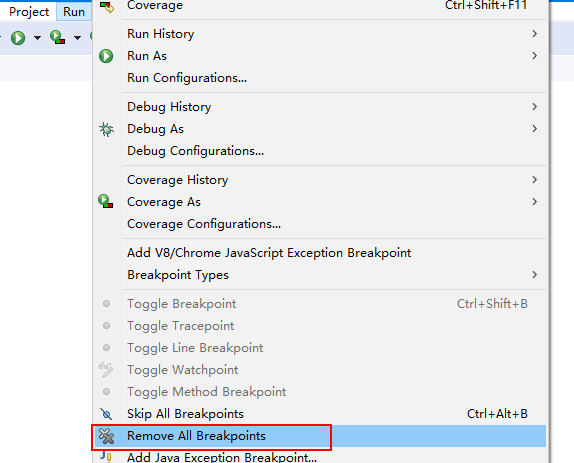Click the Toggle Method Breakpoint dot icon
The height and width of the screenshot is (463, 574).
pos(107,392)
